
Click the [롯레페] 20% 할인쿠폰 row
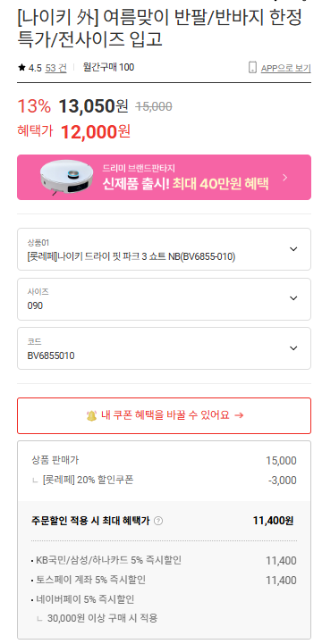click(164, 481)
